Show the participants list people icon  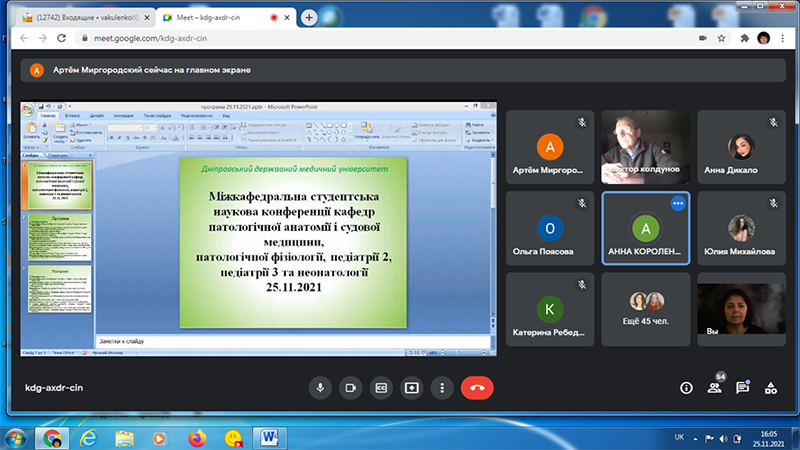coord(714,387)
